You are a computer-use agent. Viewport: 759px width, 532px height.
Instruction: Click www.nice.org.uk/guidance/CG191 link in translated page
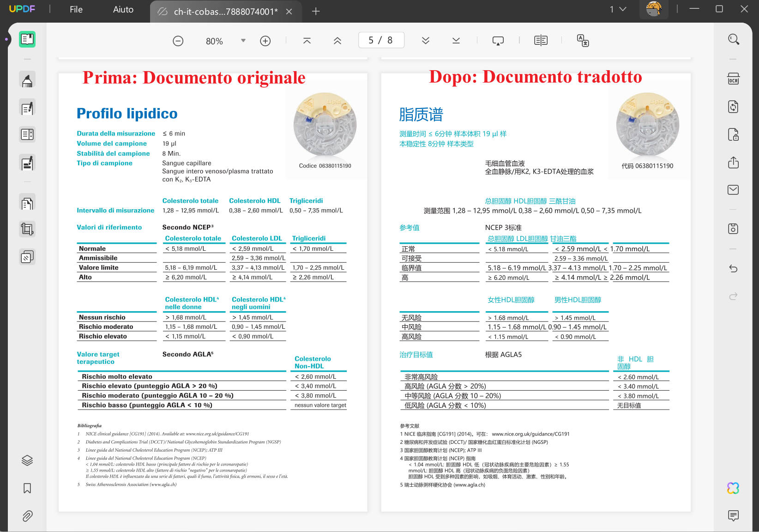click(x=531, y=434)
